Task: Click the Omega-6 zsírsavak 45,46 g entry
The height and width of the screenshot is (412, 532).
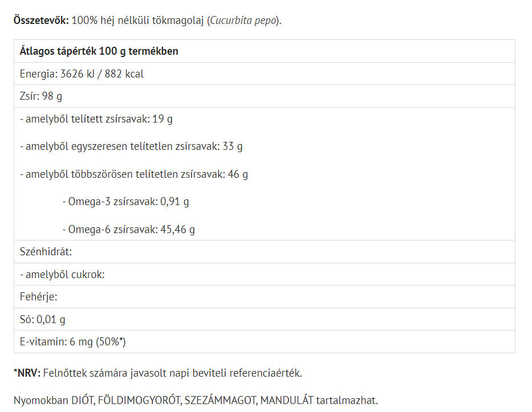Action: 128,230
